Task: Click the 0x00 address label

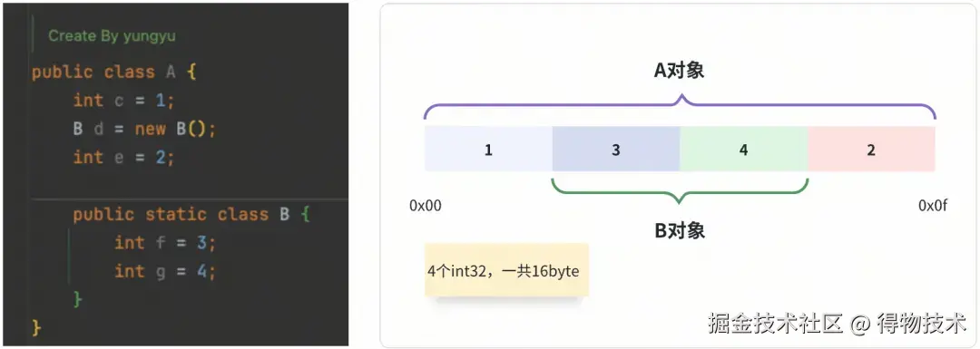Action: point(425,206)
